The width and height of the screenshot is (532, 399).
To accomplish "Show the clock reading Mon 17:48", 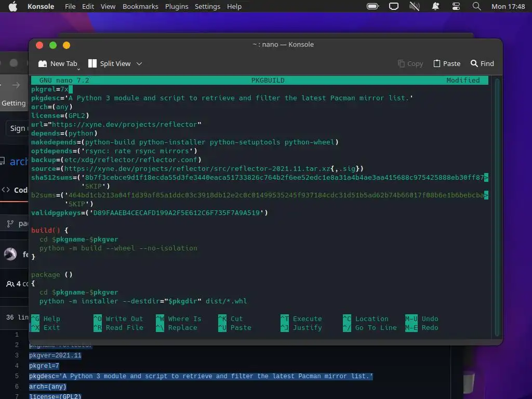I will click(508, 6).
